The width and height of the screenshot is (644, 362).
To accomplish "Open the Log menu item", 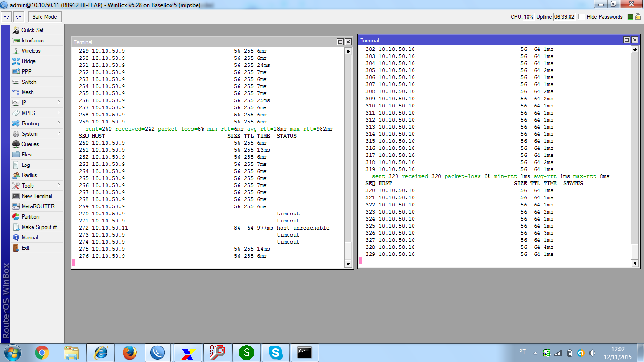I will point(37,165).
